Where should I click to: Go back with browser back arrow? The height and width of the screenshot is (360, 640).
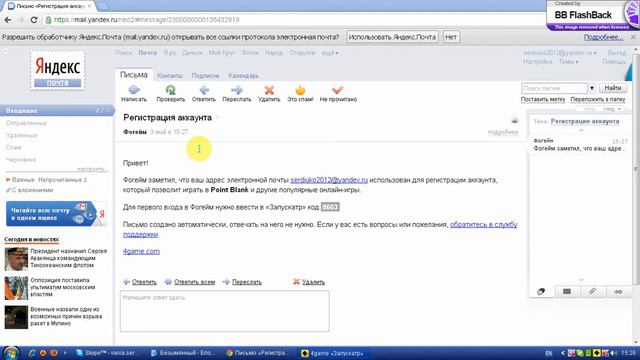coord(8,20)
